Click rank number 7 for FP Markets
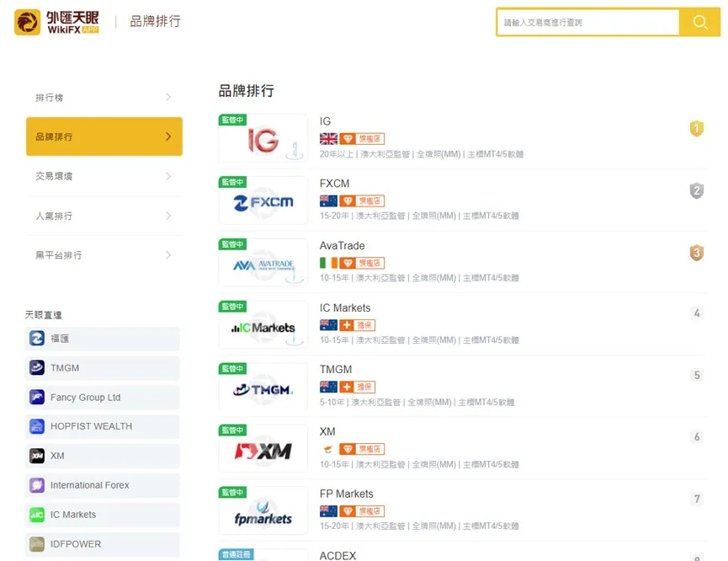This screenshot has height=561, width=728. click(696, 499)
